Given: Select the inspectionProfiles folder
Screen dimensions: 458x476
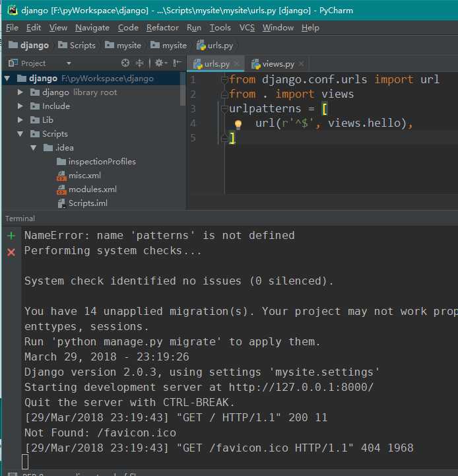Looking at the screenshot, I should [96, 162].
